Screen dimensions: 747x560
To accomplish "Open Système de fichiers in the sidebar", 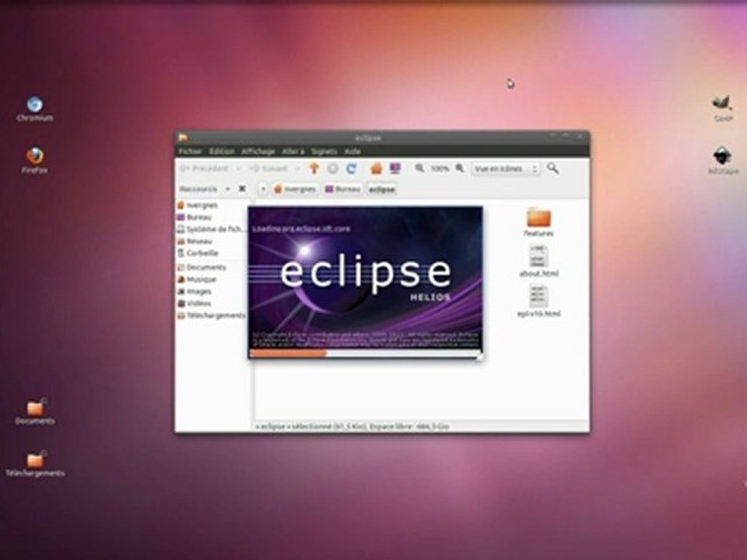I will click(x=211, y=229).
